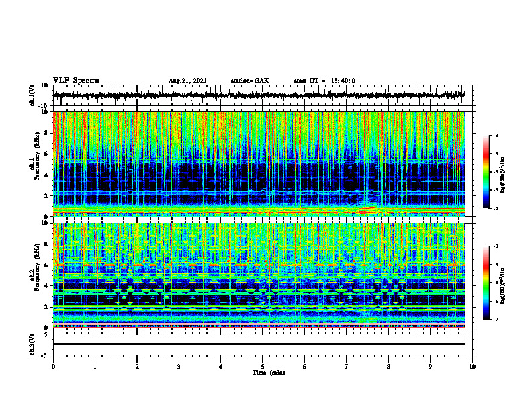
Task: Click time-axis tick label "7"
Action: (x=347, y=367)
